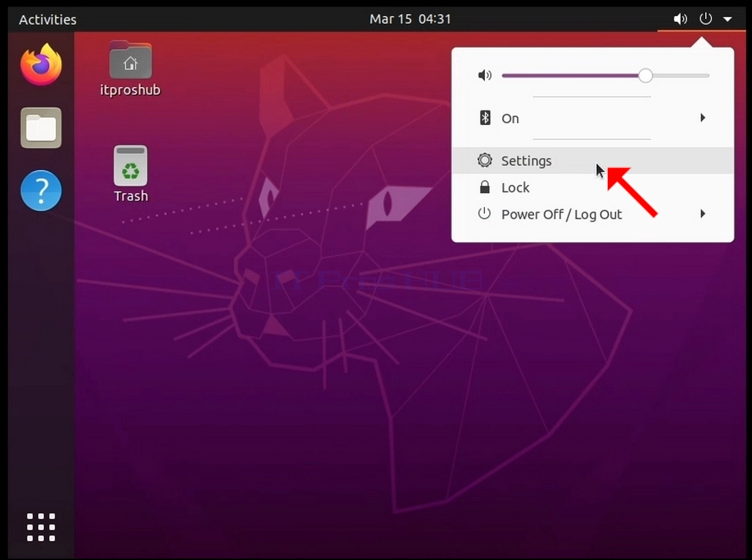Click the Activities button
The width and height of the screenshot is (752, 560).
click(x=48, y=20)
